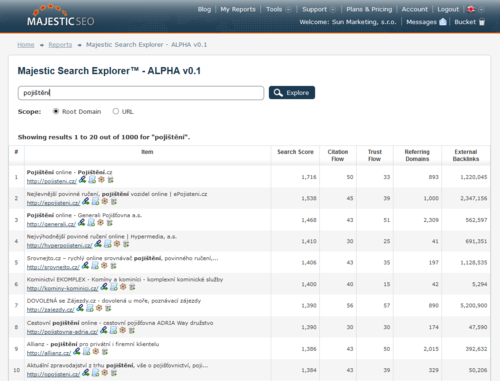Screen dimensions: 500x381
Task: Click Citation Flow column header
Action: pos(338,155)
